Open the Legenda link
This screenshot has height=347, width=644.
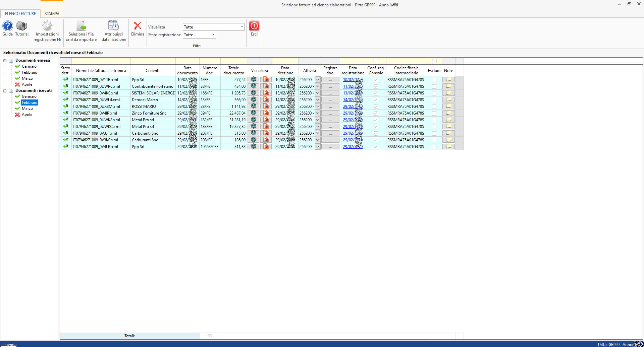(9, 344)
